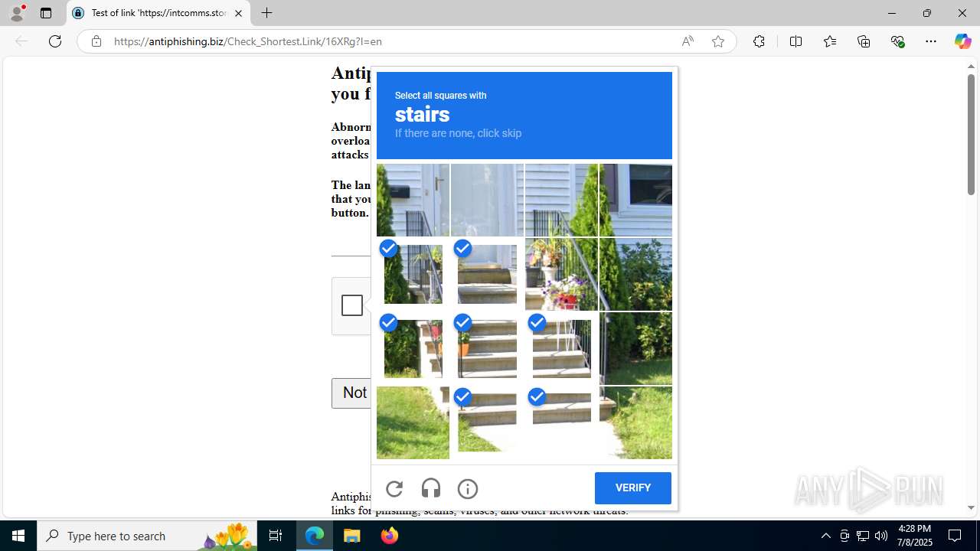Open the Favorites list

tap(830, 41)
